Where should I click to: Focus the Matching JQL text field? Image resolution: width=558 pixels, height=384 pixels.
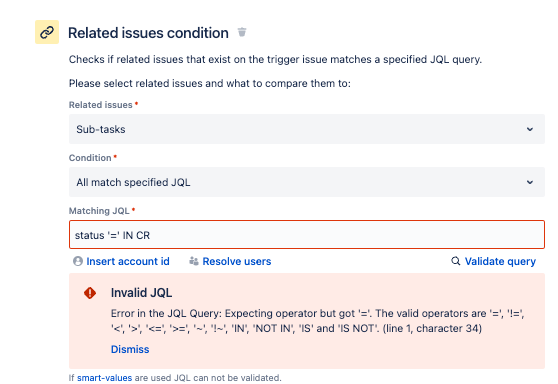(307, 235)
